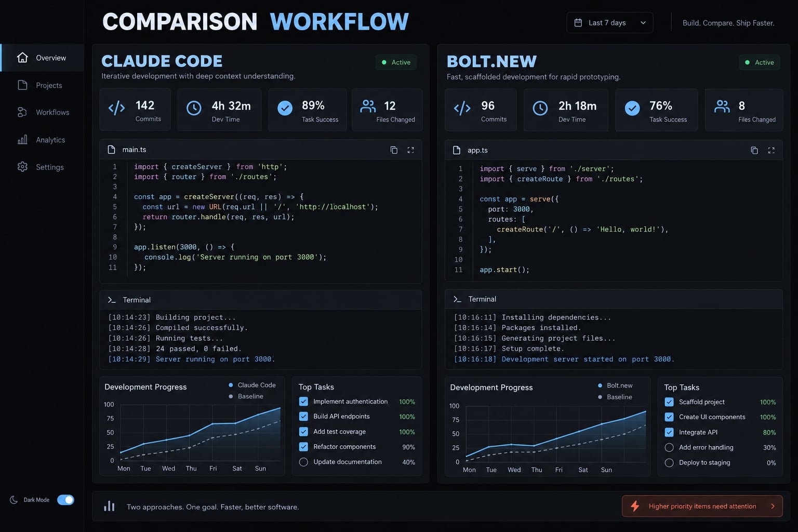The width and height of the screenshot is (798, 532).
Task: Click the Workflows icon in sidebar
Action: click(x=22, y=112)
